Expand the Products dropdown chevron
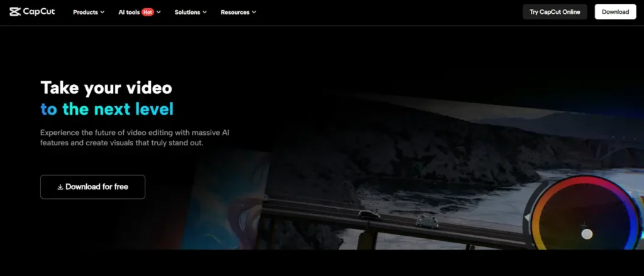 coord(103,12)
